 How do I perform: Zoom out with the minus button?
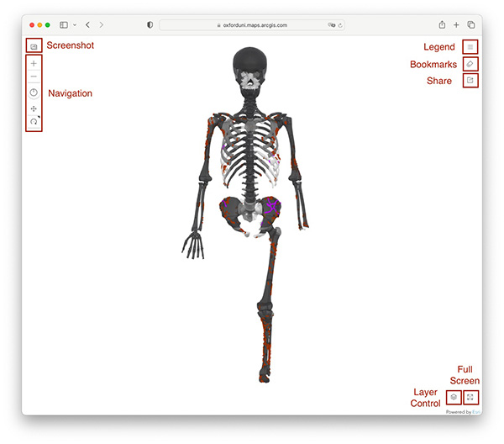34,77
